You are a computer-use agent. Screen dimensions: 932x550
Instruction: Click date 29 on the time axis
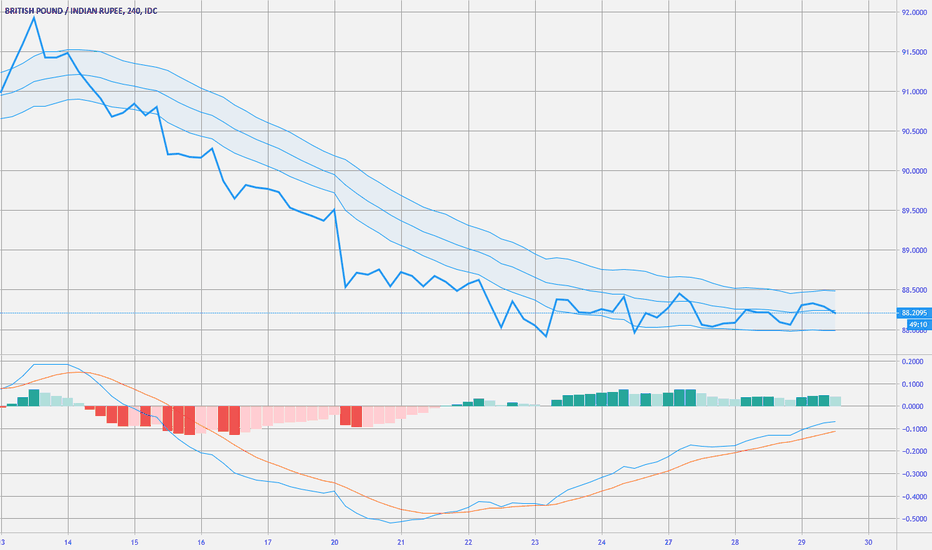coord(802,542)
